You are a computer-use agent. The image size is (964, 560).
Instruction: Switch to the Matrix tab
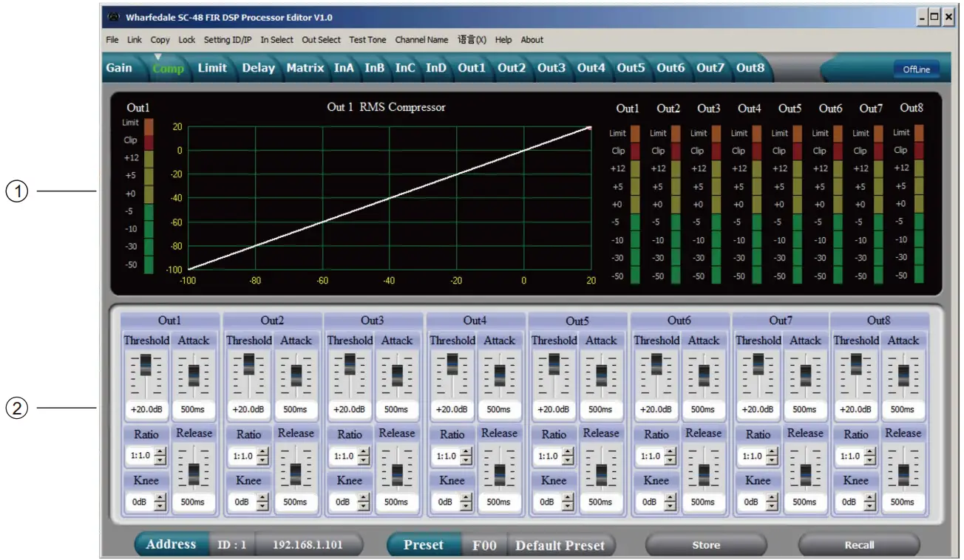click(x=305, y=68)
